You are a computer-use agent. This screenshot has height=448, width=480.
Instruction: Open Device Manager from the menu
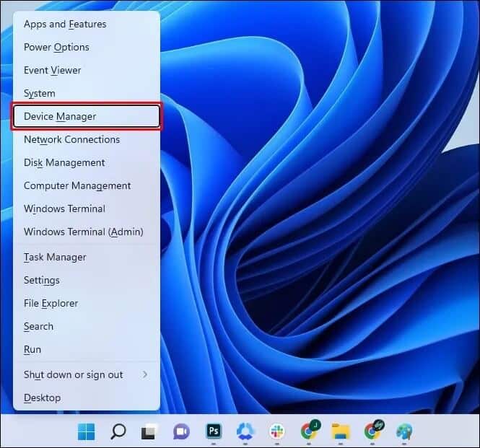point(87,116)
